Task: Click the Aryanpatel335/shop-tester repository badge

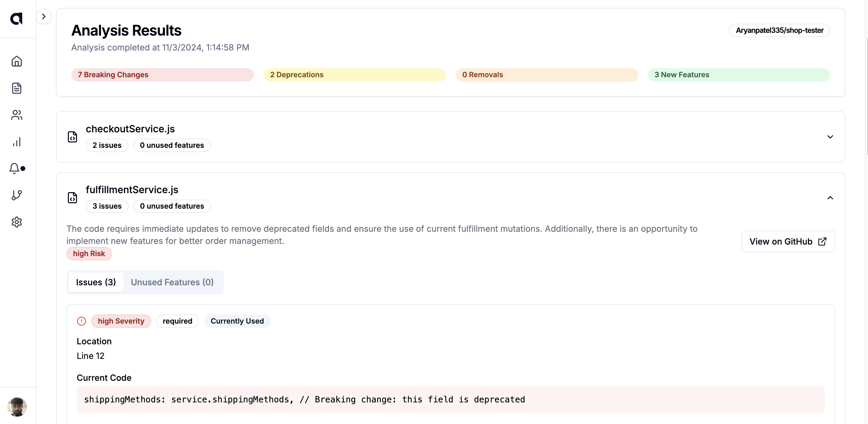Action: (779, 30)
